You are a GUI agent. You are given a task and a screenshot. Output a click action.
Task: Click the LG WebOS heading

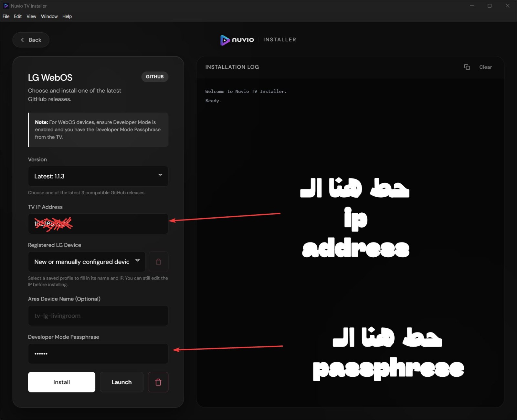(x=50, y=77)
